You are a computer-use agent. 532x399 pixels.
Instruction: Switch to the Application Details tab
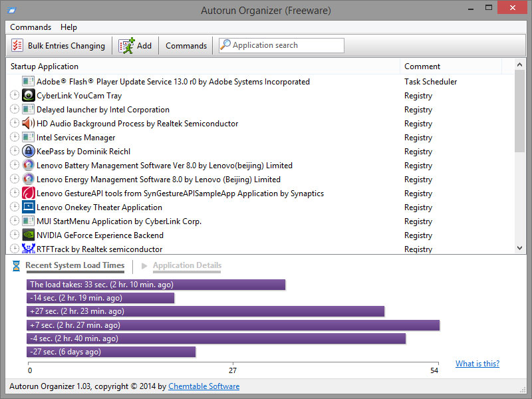point(187,265)
